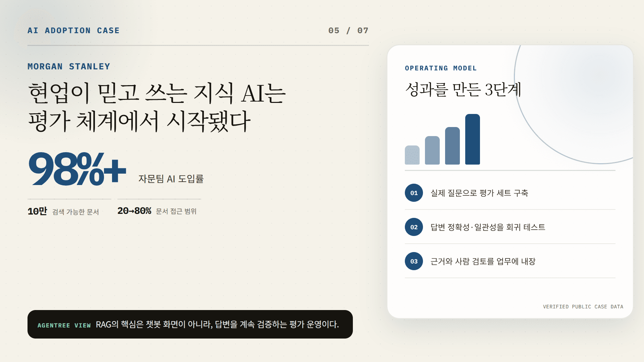Click the '20→80%' statistic
The image size is (644, 362).
[x=134, y=211]
